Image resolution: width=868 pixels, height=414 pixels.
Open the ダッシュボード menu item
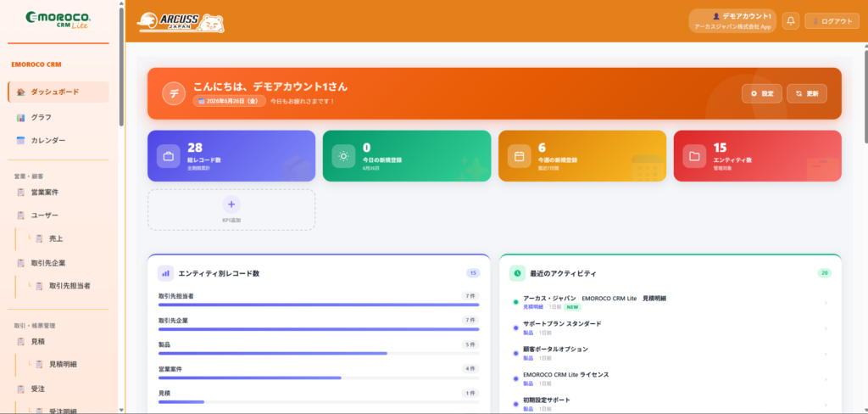click(x=58, y=92)
